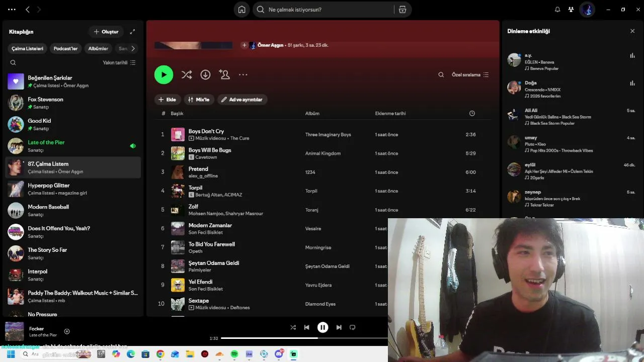Skip to the next track
The height and width of the screenshot is (362, 644).
click(x=339, y=327)
